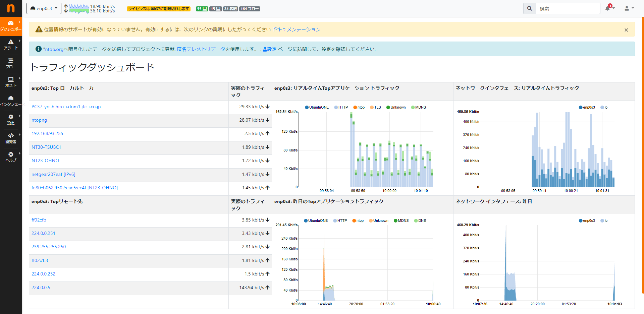
Task: Open the Flows sidebar item
Action: pos(11,64)
